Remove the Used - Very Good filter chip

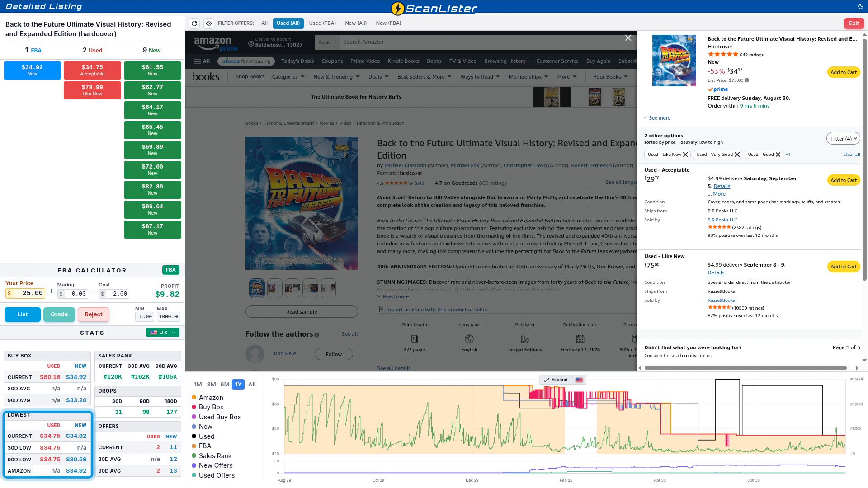(x=737, y=155)
